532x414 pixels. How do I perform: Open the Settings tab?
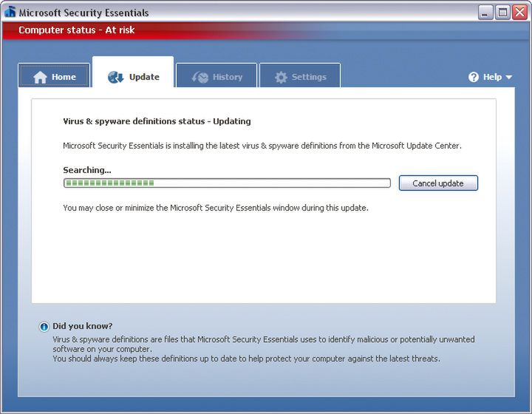pyautogui.click(x=300, y=76)
